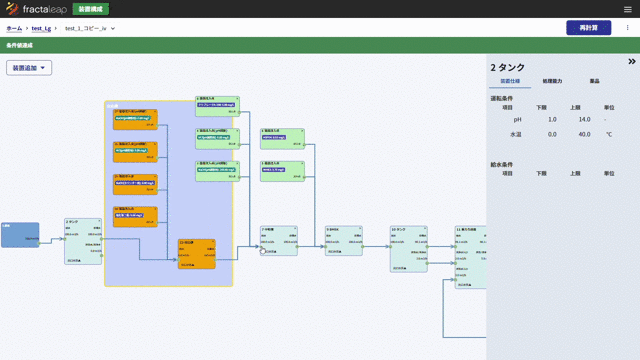Image resolution: width=640 pixels, height=360 pixels.
Task: Click the green 装置構成 badge
Action: click(x=91, y=9)
